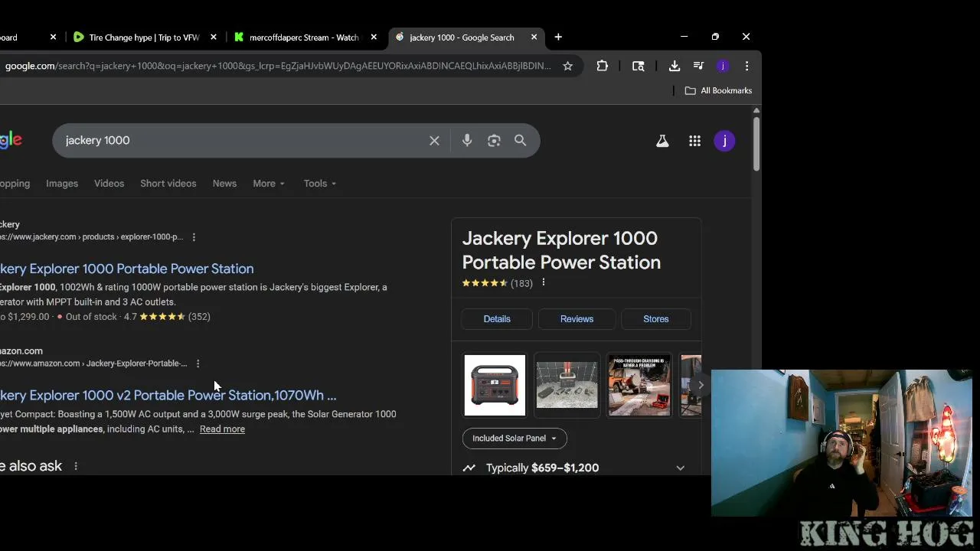Click the scrollbar up arrow
Image resolution: width=980 pixels, height=551 pixels.
756,110
